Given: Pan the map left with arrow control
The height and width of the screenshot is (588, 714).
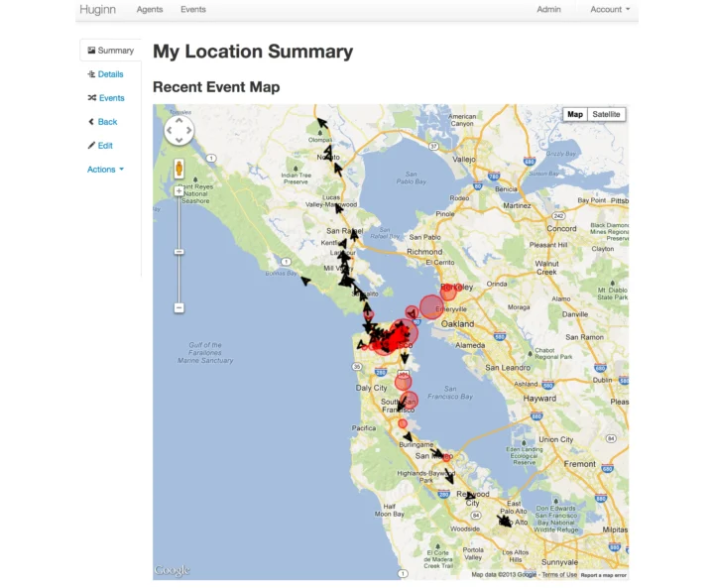Looking at the screenshot, I should point(170,129).
